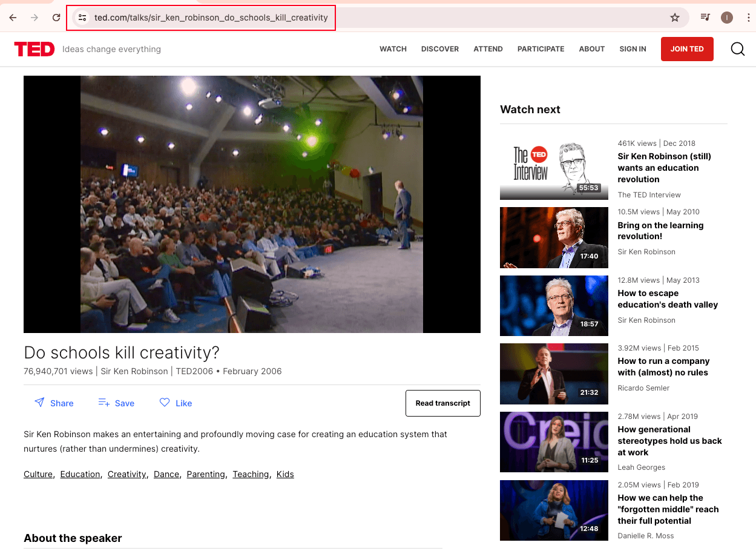Viewport: 756px width, 551px height.
Task: Open the media controls icon in toolbar
Action: [705, 18]
